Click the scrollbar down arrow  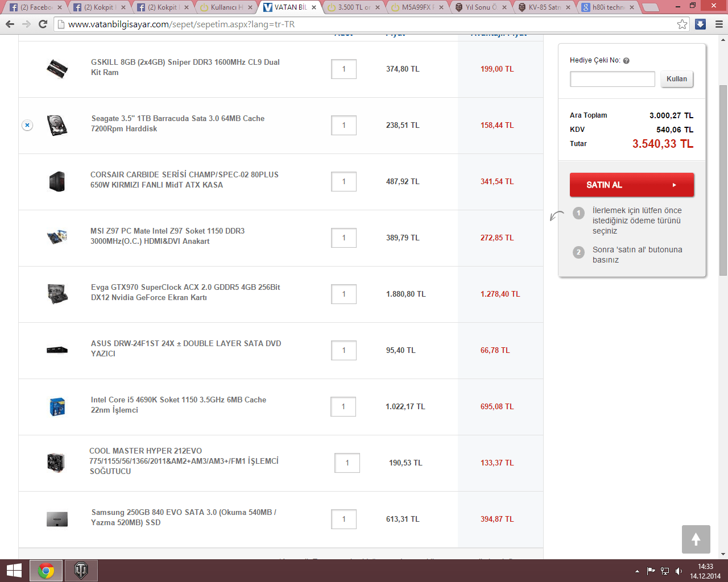pyautogui.click(x=723, y=554)
